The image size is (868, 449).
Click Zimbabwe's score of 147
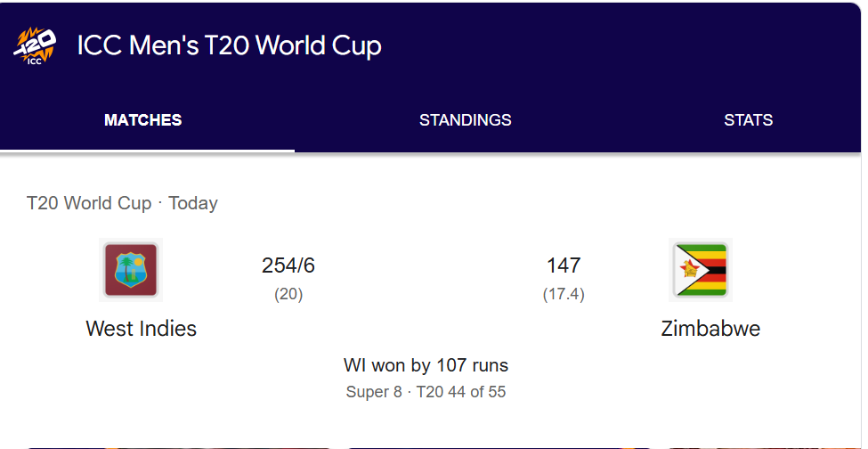click(x=564, y=265)
